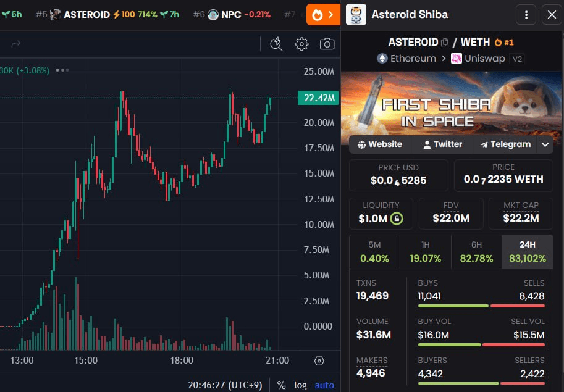Toggle auto scale on the chart
564x392 pixels.
click(324, 385)
